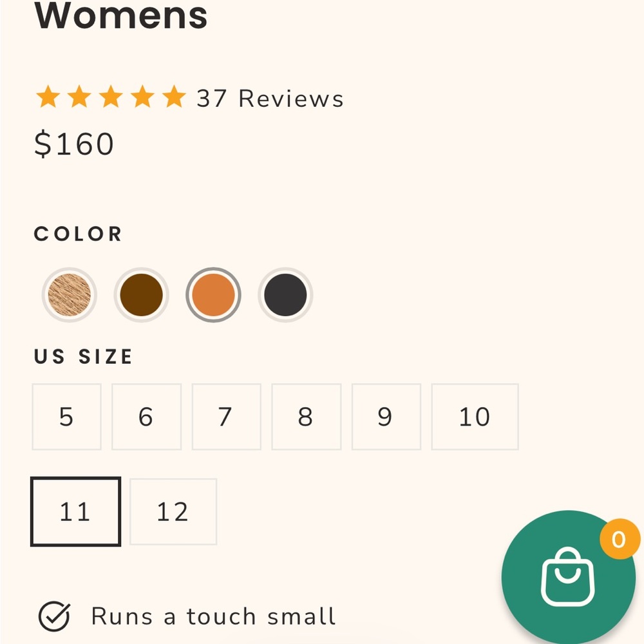
Task: Pick US size 9
Action: point(386,417)
